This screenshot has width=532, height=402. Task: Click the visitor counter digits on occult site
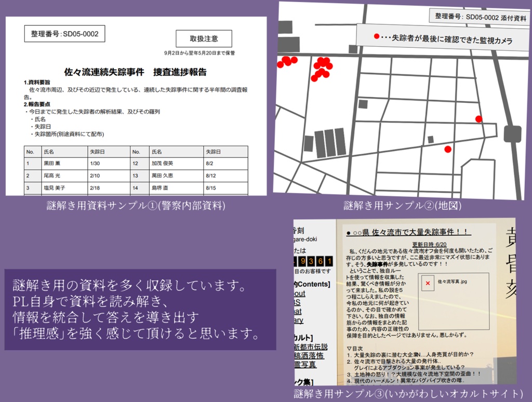(313, 261)
